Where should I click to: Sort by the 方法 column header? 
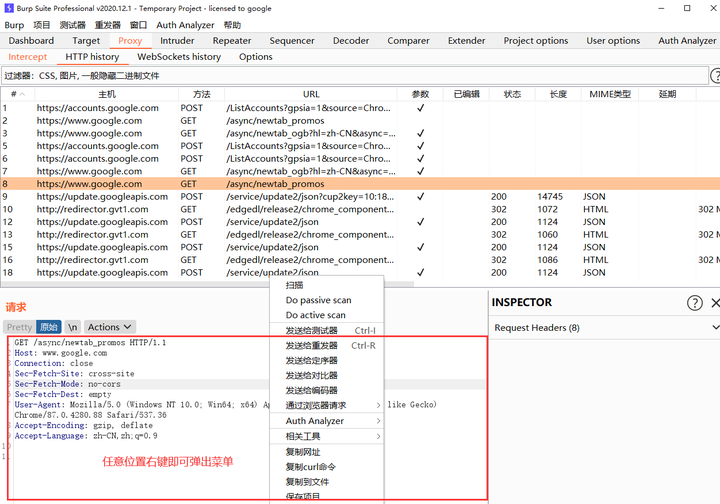point(202,94)
